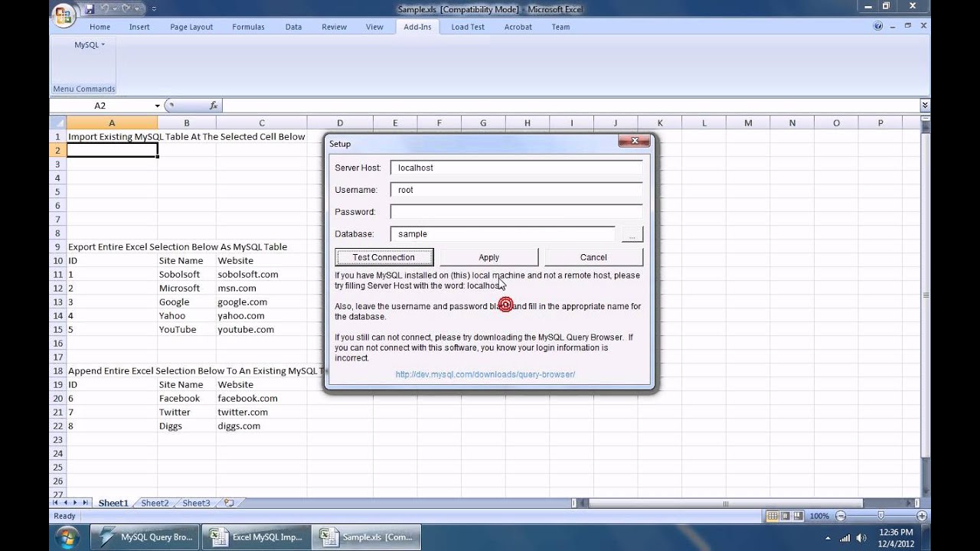
Task: Go to first sheet with tab navigation arrow
Action: [x=55, y=503]
